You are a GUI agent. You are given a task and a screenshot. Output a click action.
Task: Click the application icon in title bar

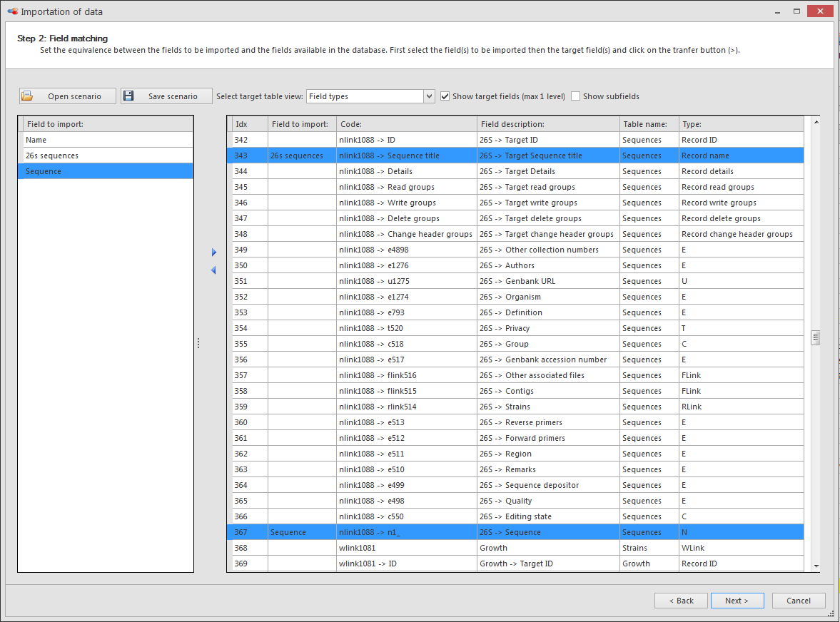(11, 11)
